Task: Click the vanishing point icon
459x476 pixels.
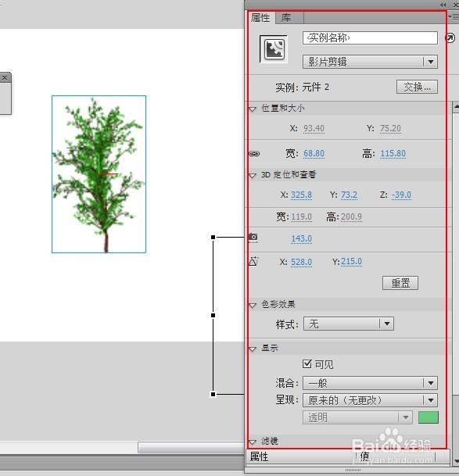Action: point(253,261)
